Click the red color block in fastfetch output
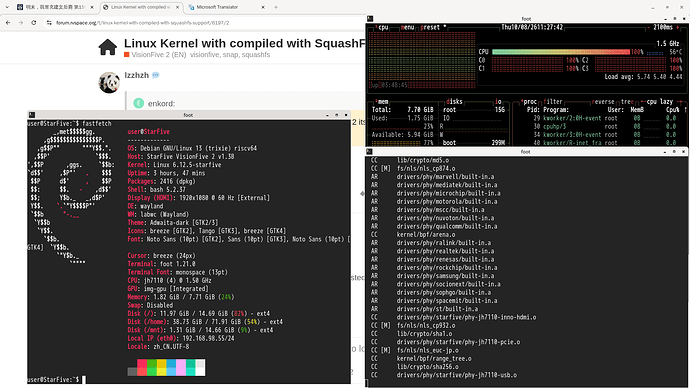Image resolution: width=690 pixels, height=388 pixels. [x=142, y=367]
